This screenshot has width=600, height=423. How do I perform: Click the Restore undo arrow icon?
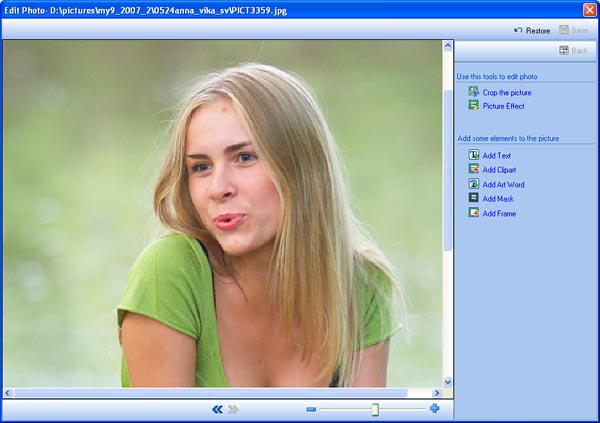[x=518, y=30]
